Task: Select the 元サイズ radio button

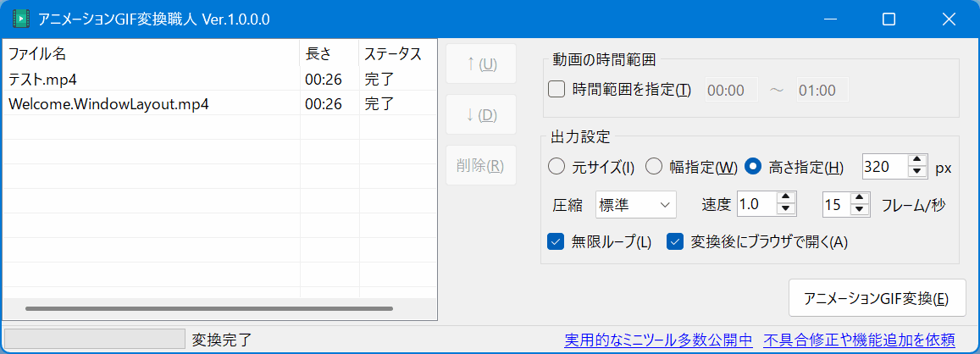Action: (556, 167)
